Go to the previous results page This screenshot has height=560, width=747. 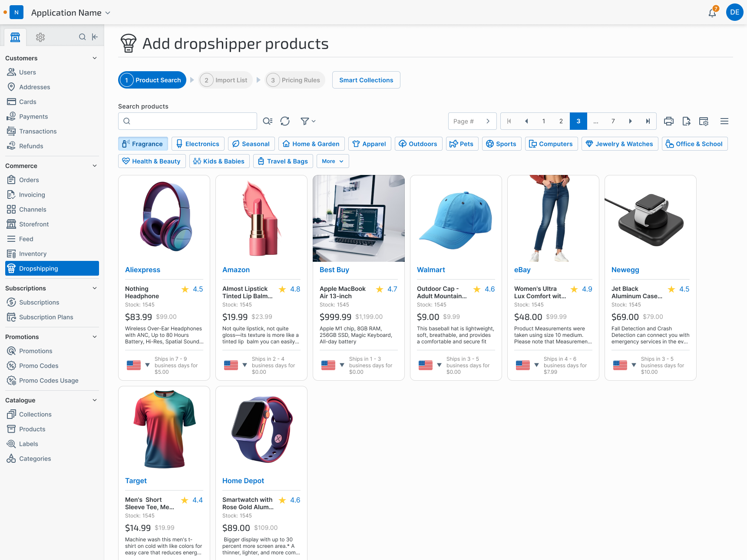(526, 121)
